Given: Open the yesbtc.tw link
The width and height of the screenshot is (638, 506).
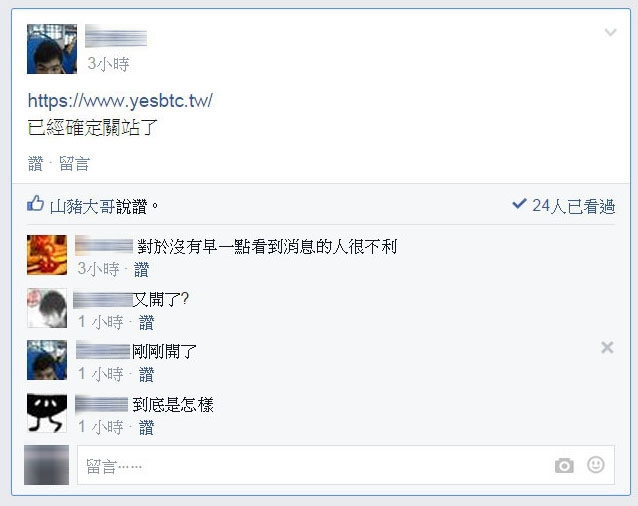Looking at the screenshot, I should (x=120, y=100).
